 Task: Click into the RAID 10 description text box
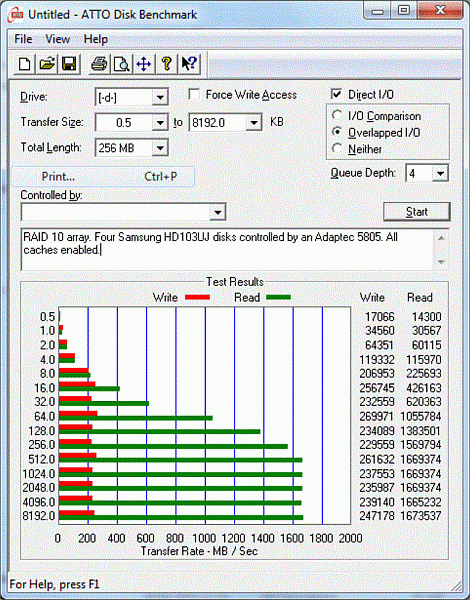click(x=227, y=249)
